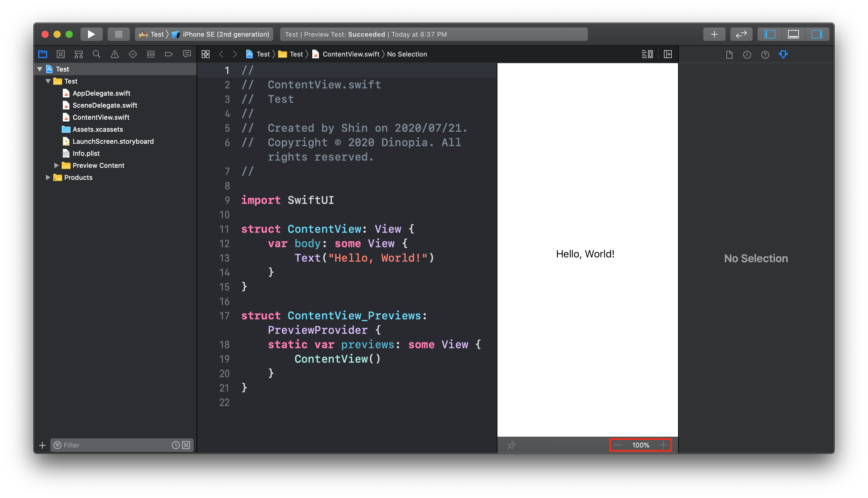This screenshot has width=868, height=498.
Task: Click the Stop button in toolbar
Action: pos(118,34)
